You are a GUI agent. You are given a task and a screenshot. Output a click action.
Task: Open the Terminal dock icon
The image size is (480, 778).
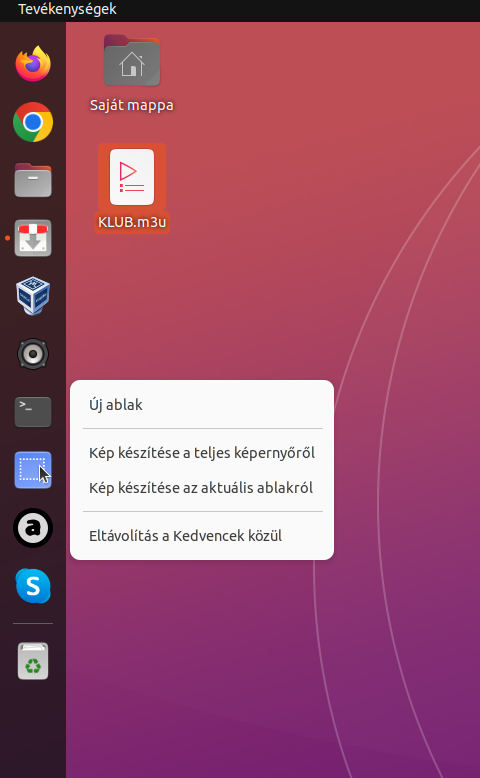pos(33,412)
